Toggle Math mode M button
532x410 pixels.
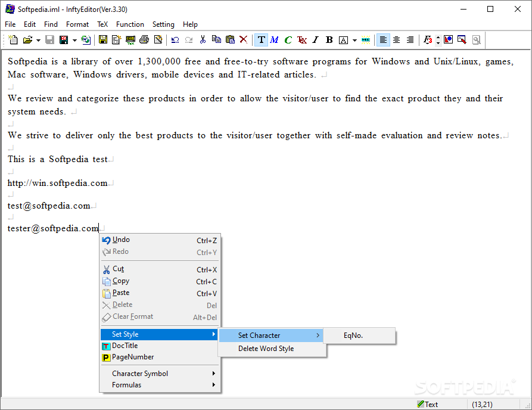[x=274, y=40]
